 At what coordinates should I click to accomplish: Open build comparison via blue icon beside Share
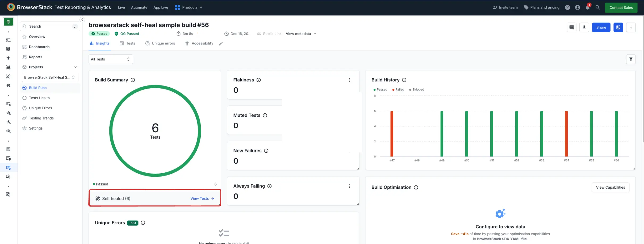coord(618,27)
